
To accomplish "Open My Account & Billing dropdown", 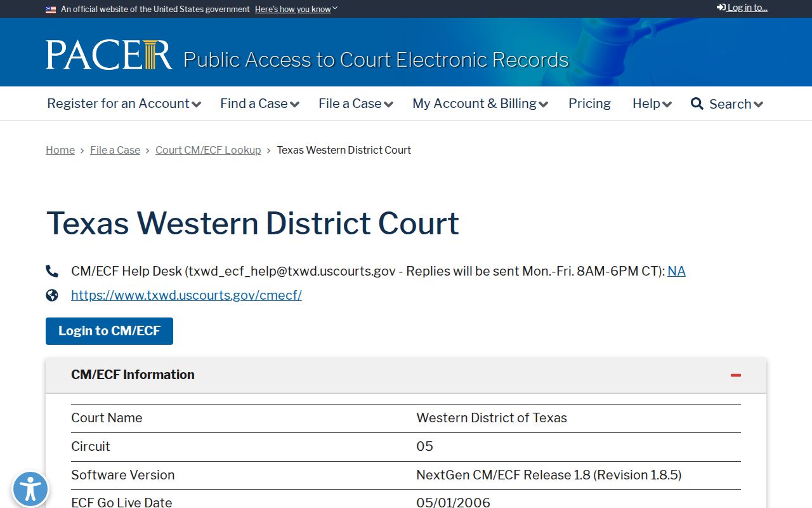I will [480, 104].
